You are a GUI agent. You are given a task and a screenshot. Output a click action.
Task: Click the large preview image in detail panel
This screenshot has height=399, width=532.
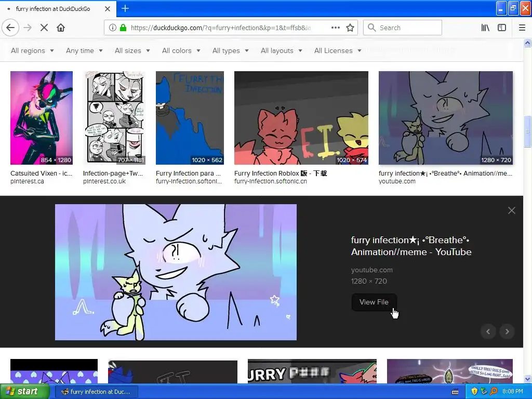click(176, 272)
